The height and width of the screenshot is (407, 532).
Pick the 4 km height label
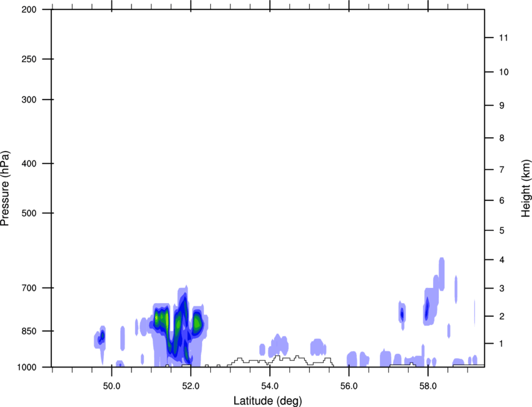coord(502,260)
